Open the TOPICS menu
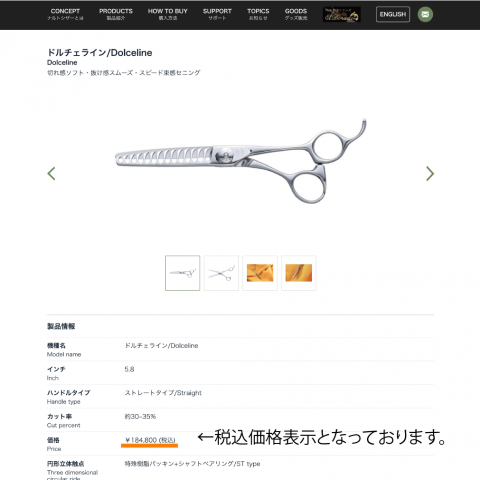Screen dimensions: 480x480 pos(258,14)
